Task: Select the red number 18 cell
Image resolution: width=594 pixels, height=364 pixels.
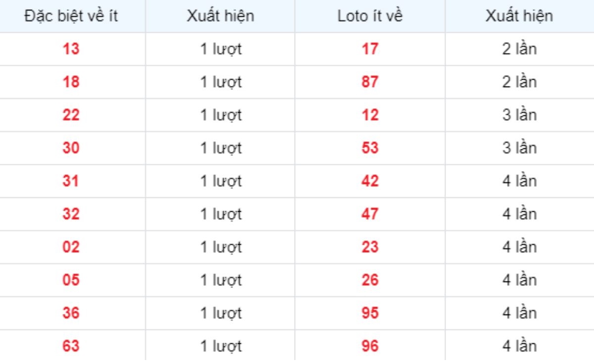Action: [71, 82]
